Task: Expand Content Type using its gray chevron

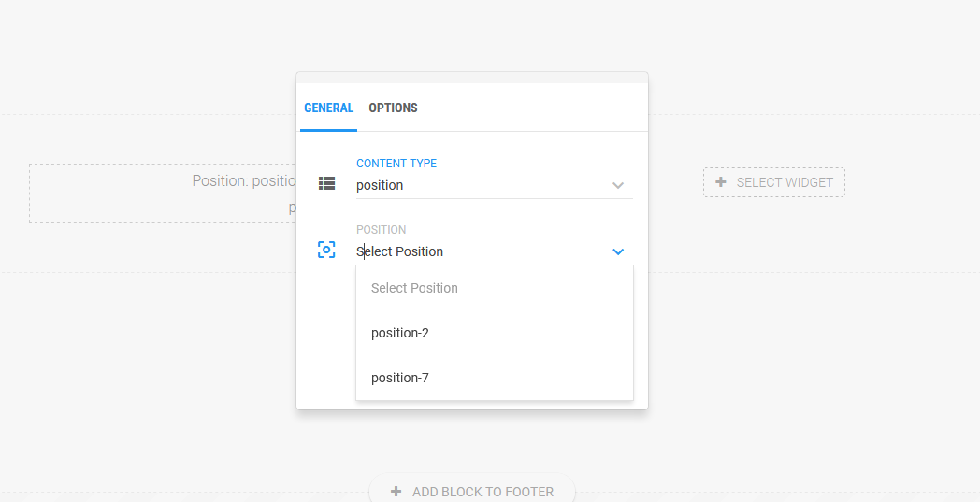Action: coord(617,185)
